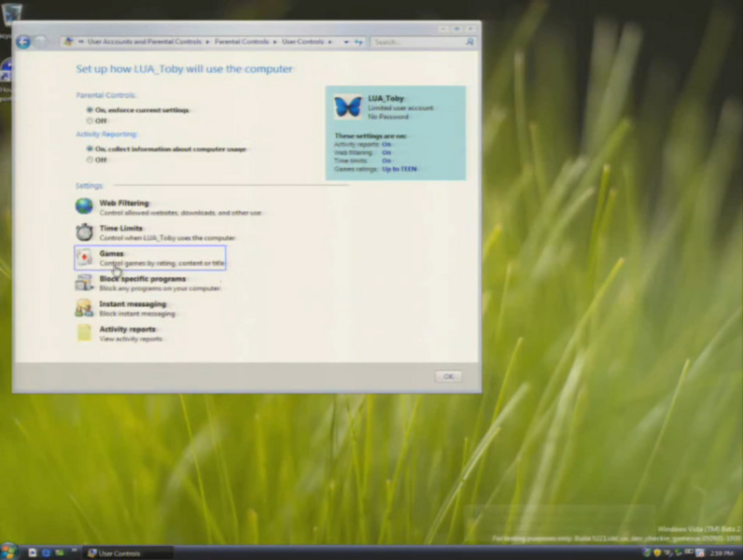This screenshot has height=560, width=743.
Task: Click 'Block instant messaging' description text
Action: (137, 314)
